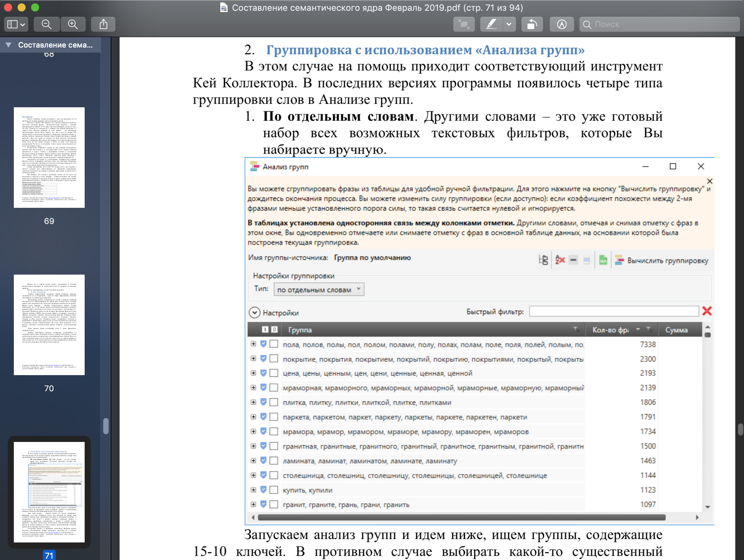Expand the паркета, паркетом row

click(x=253, y=417)
